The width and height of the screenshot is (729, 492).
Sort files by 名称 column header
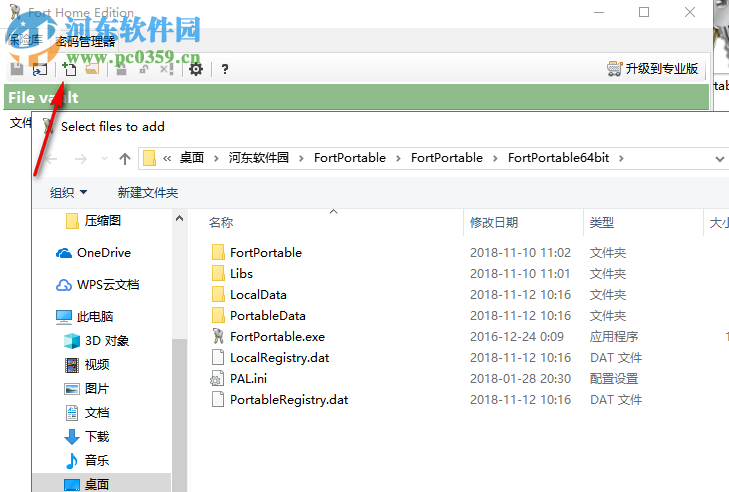(221, 222)
